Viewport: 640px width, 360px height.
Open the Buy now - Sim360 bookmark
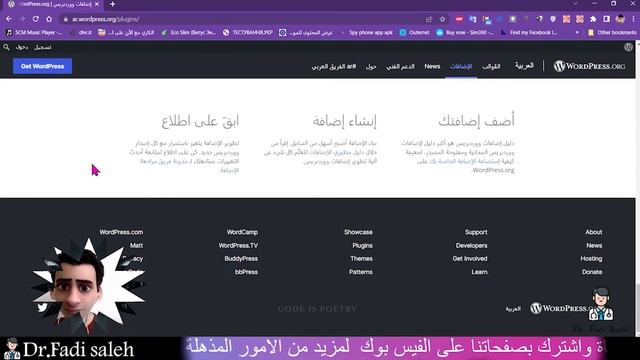click(465, 32)
